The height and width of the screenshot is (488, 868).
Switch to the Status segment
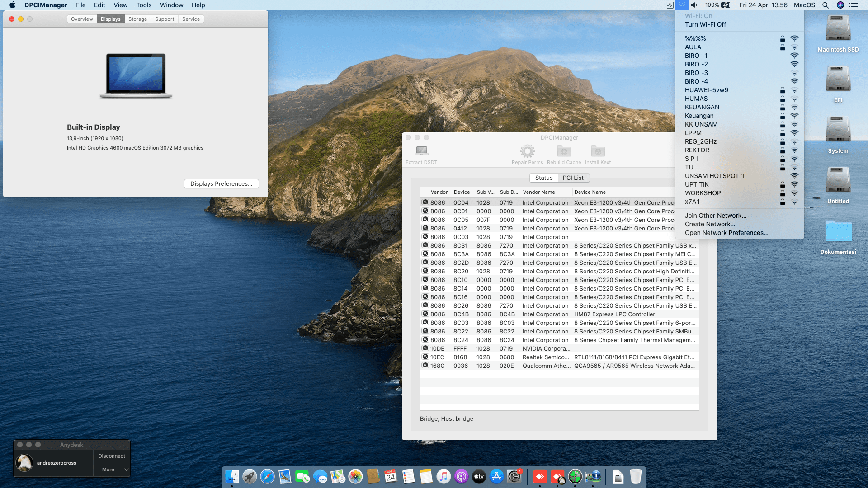(543, 178)
